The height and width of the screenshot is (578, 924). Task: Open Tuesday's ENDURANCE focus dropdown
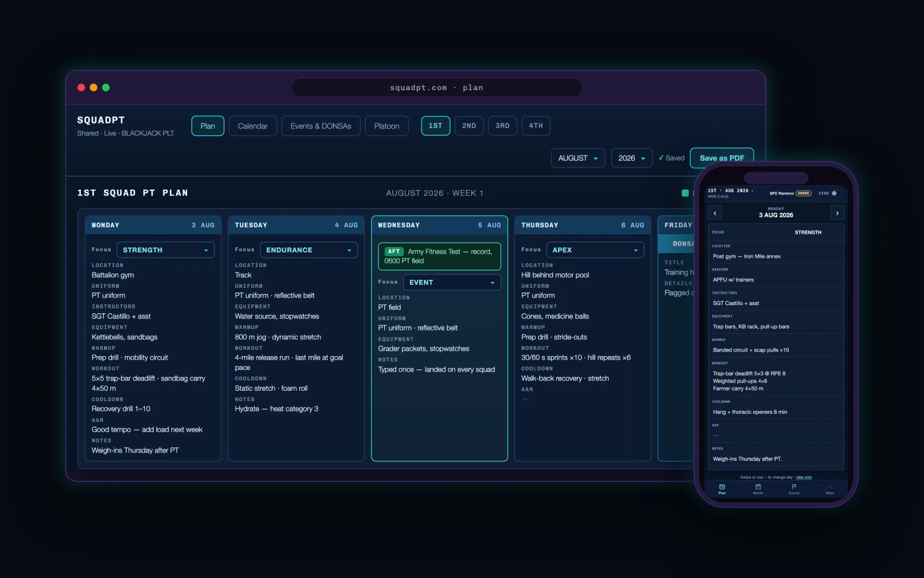point(308,250)
